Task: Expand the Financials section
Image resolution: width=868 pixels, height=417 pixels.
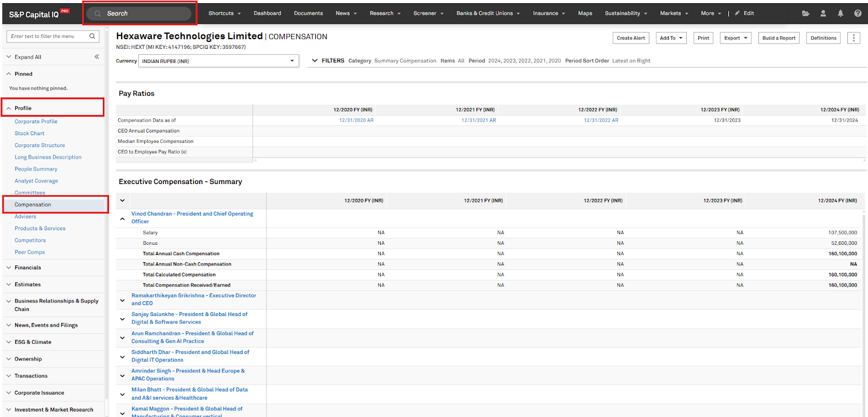Action: (9, 268)
